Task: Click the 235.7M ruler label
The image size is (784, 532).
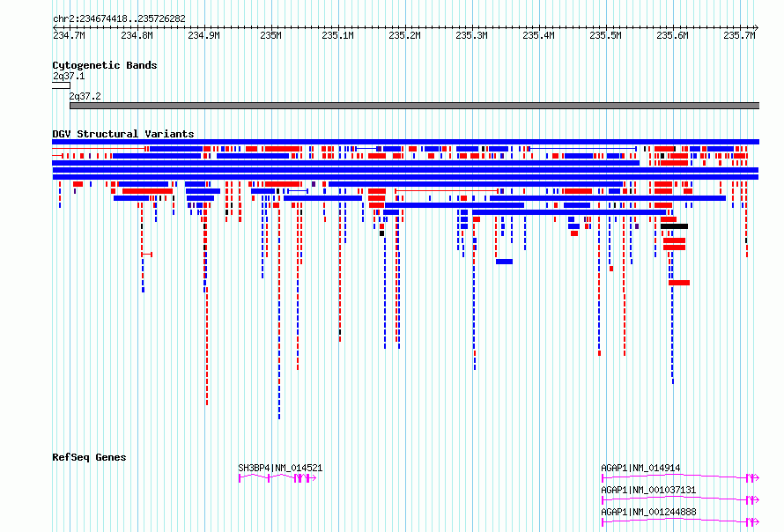Action: point(739,35)
